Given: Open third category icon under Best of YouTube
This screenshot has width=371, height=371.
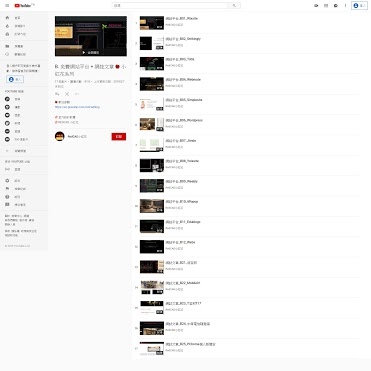Looking at the screenshot, I should point(7,115).
